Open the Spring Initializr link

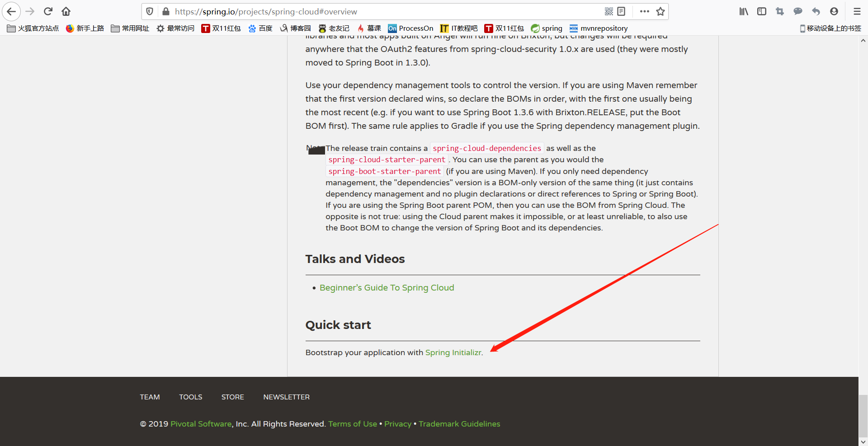[453, 352]
